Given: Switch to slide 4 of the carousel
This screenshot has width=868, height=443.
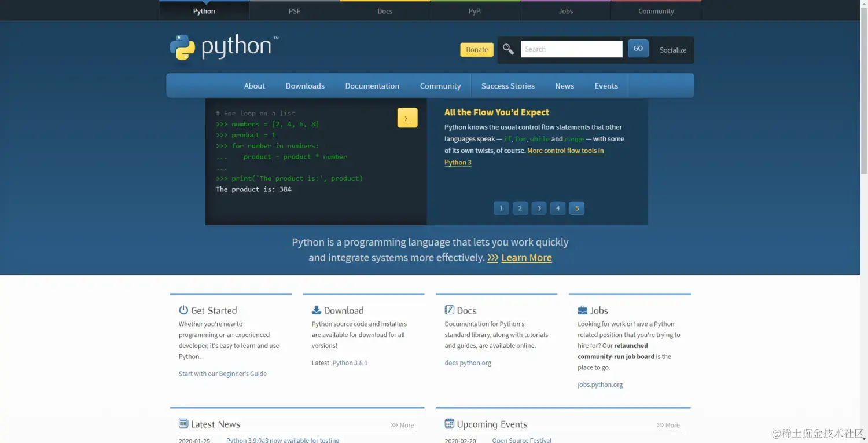Looking at the screenshot, I should point(558,208).
